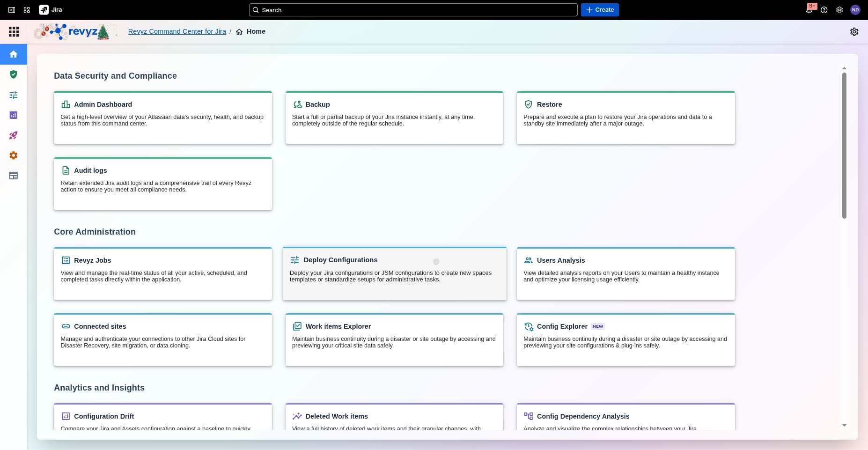868x450 pixels.
Task: Click the Create button
Action: point(600,10)
